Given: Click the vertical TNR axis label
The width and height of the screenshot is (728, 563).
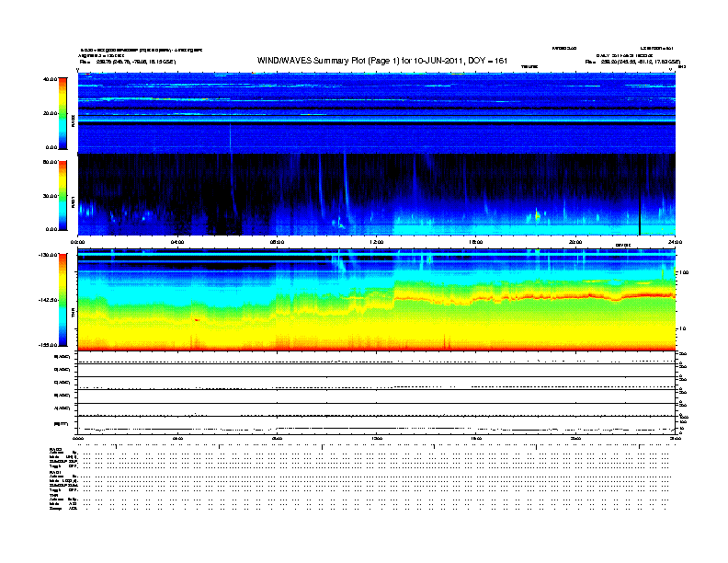Looking at the screenshot, I should click(73, 314).
